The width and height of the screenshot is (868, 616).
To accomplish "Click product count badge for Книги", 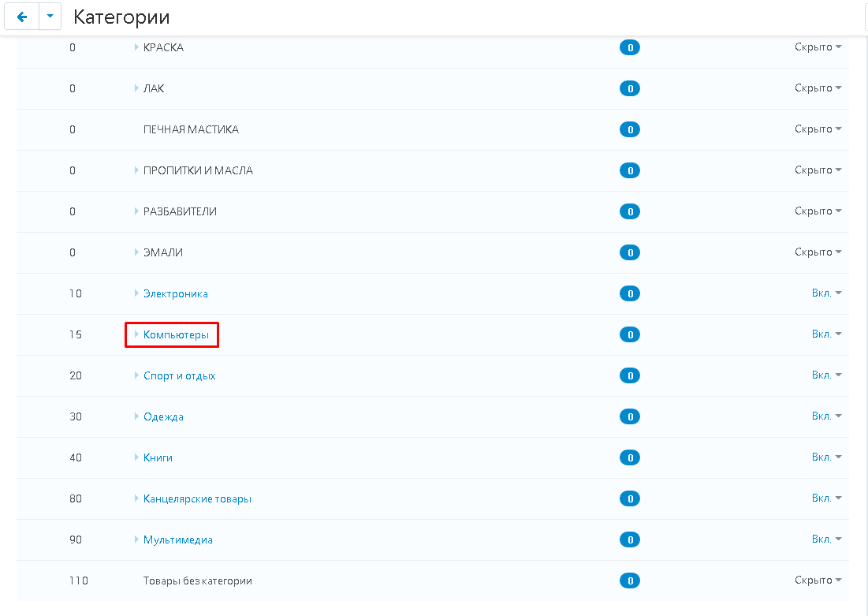I will 630,457.
